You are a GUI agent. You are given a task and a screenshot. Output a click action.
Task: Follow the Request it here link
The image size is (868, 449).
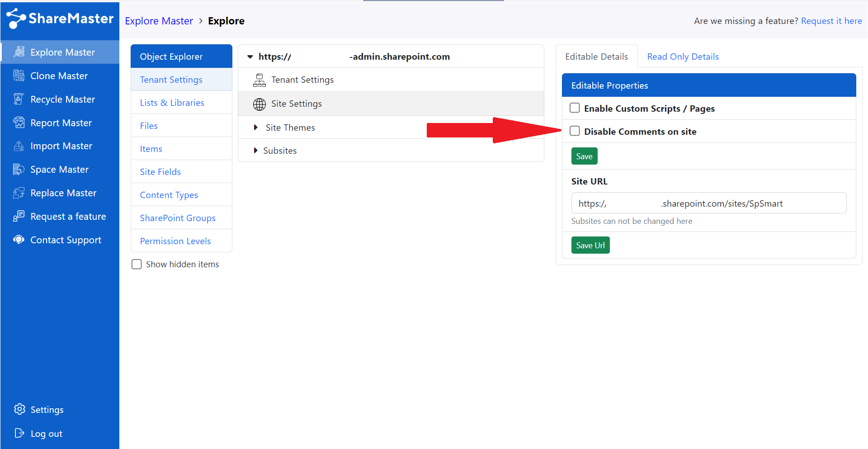(x=831, y=21)
